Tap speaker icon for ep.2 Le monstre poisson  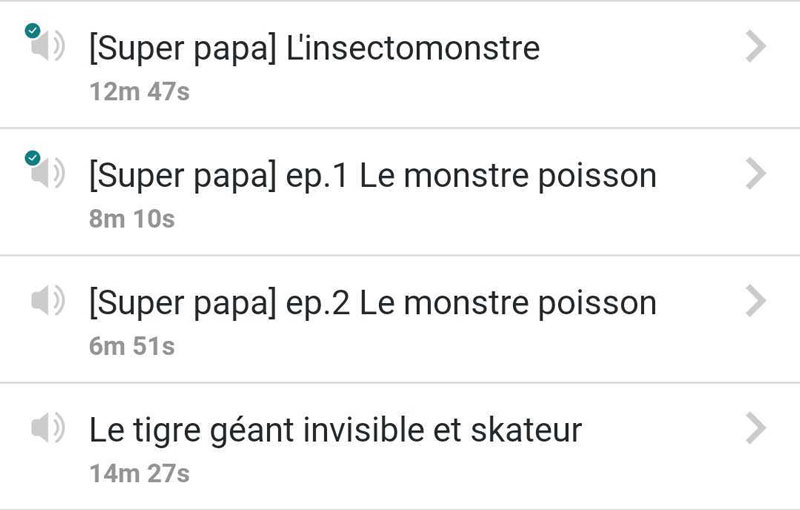click(48, 300)
